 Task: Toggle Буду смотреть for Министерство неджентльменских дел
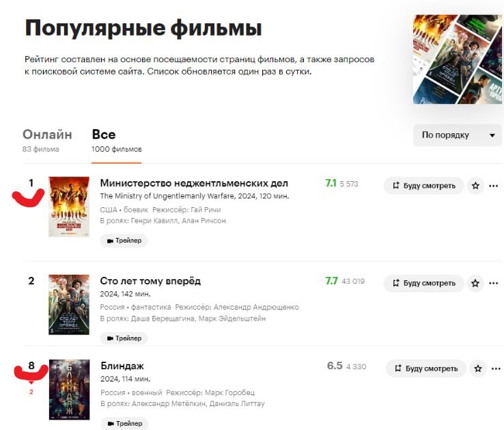(x=424, y=186)
